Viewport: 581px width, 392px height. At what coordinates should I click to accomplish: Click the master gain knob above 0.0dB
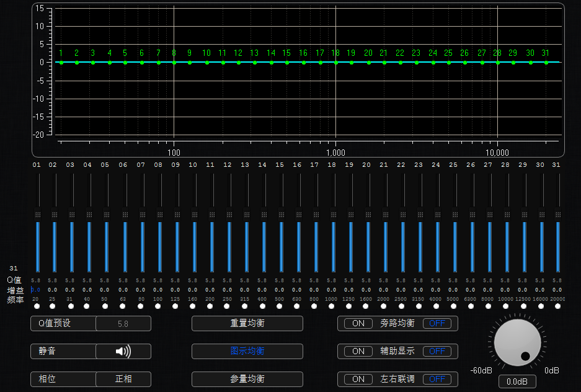[x=517, y=343]
